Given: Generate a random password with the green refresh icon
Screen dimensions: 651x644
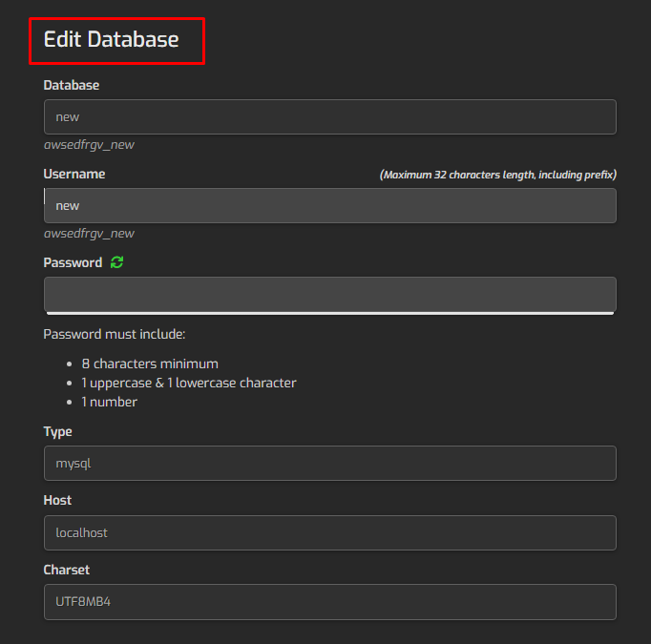Looking at the screenshot, I should click(x=117, y=262).
